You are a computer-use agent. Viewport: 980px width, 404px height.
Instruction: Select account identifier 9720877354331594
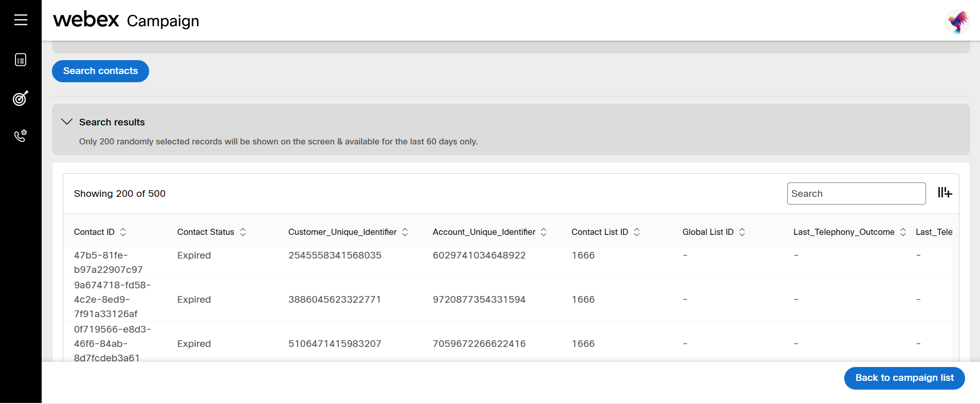point(479,300)
